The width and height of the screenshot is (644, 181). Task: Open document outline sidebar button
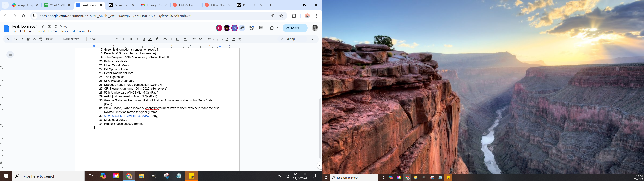(x=10, y=55)
